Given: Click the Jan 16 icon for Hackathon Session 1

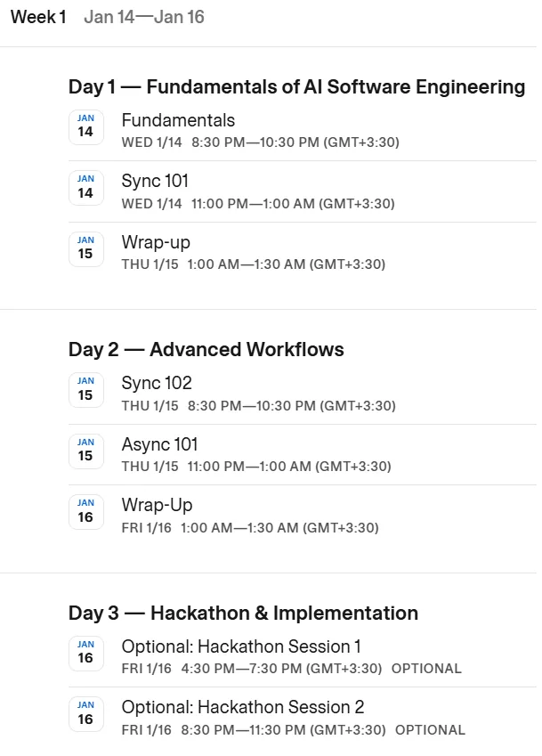Looking at the screenshot, I should (x=85, y=654).
